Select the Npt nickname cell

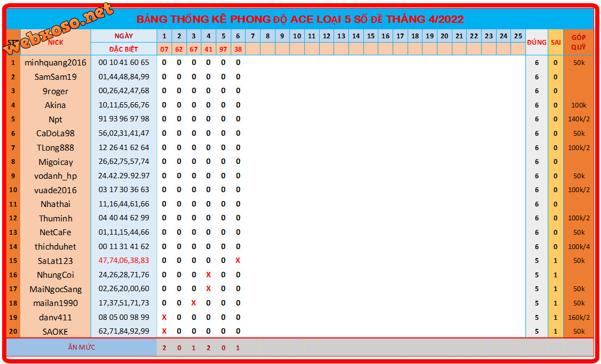pyautogui.click(x=55, y=119)
